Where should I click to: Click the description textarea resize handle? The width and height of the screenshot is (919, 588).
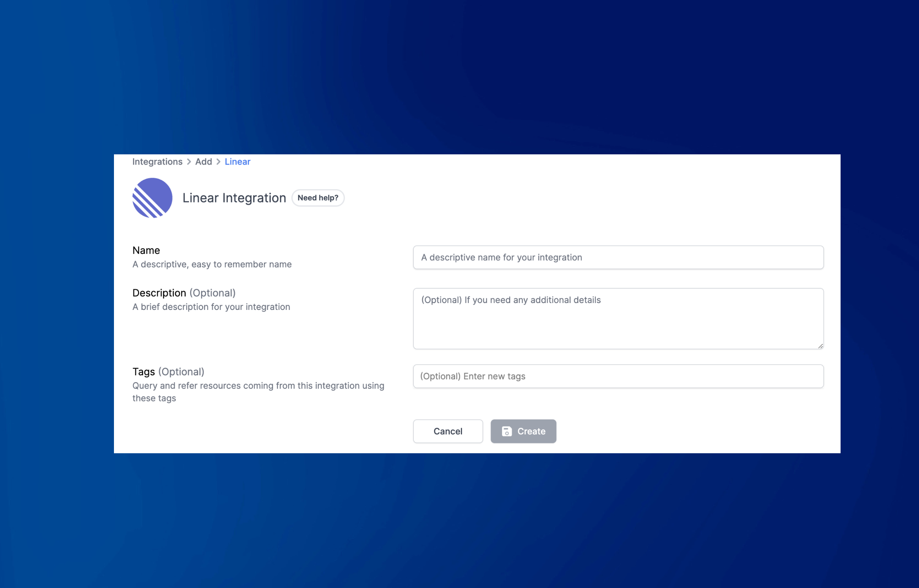[x=820, y=346]
